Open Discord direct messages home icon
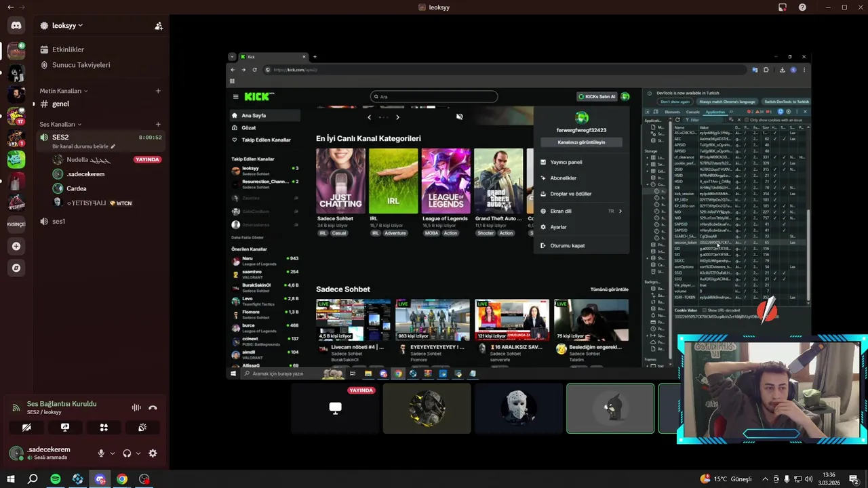This screenshot has height=488, width=868. click(x=16, y=25)
